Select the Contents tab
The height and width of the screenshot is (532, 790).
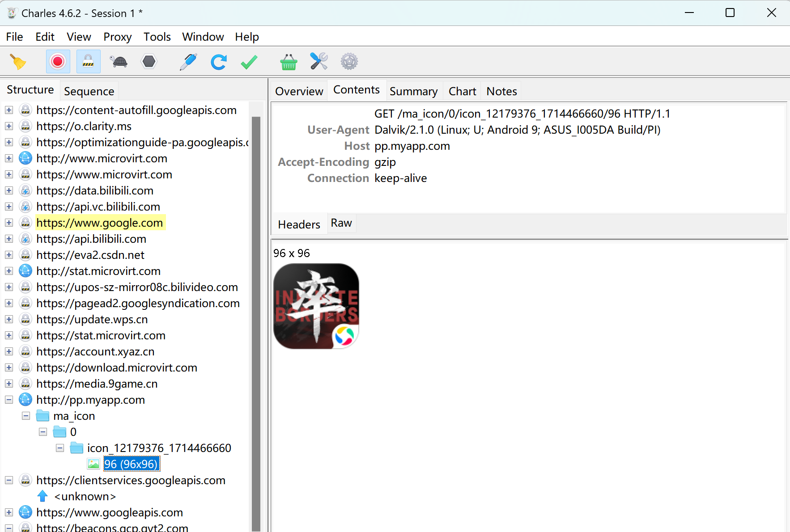(357, 90)
